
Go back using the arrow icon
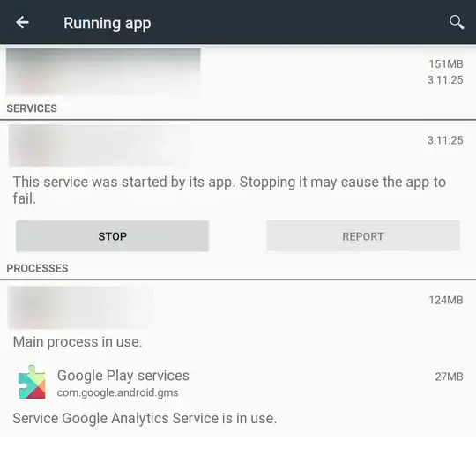coord(22,22)
